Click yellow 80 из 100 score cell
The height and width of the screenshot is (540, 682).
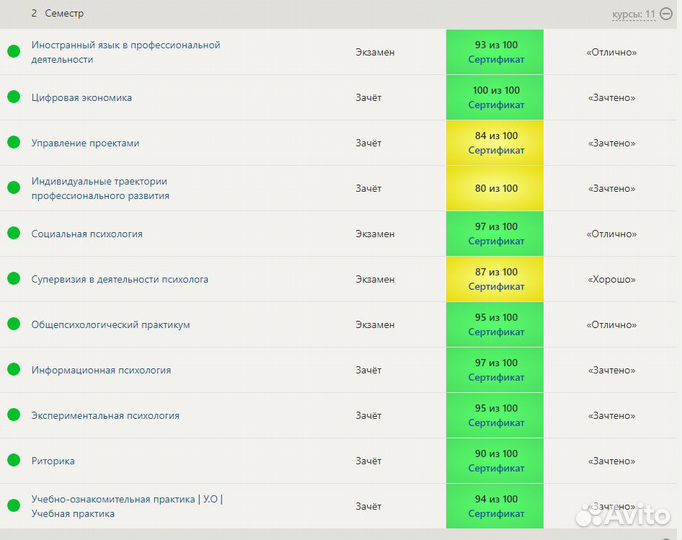496,188
